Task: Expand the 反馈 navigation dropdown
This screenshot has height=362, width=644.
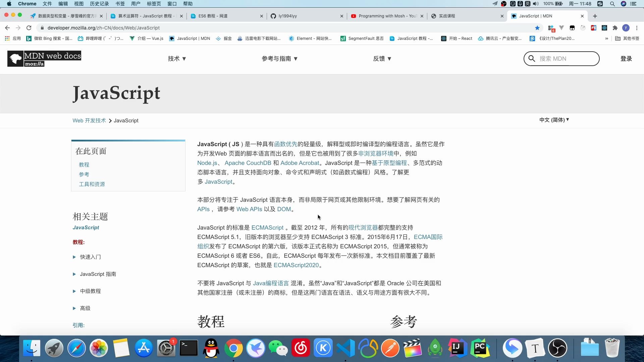Action: (x=382, y=59)
